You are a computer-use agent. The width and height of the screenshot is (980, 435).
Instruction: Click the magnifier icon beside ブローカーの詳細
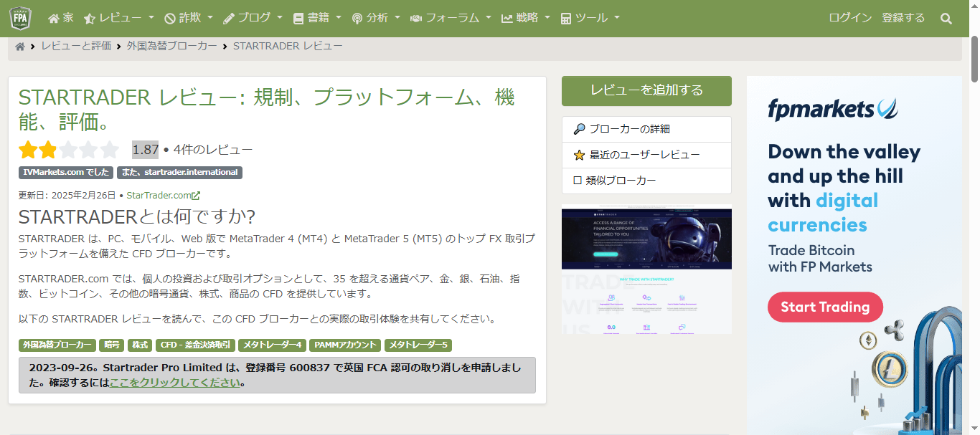coord(579,129)
